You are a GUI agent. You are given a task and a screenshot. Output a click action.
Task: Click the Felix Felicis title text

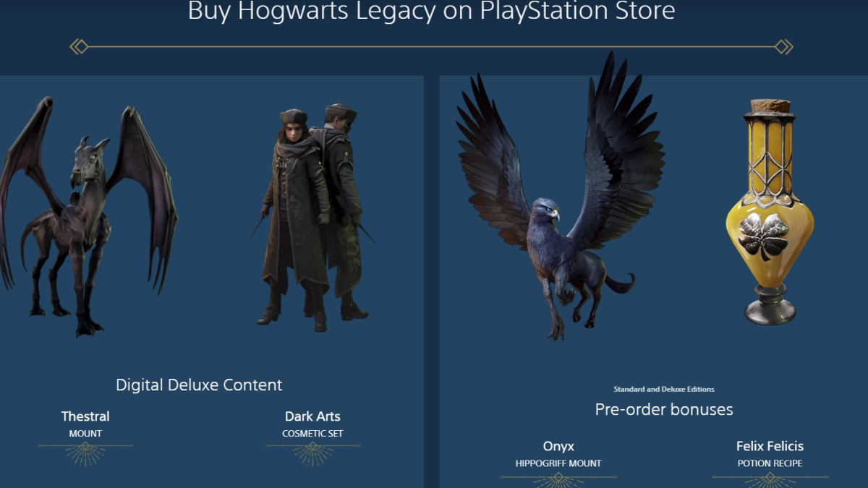(x=770, y=446)
